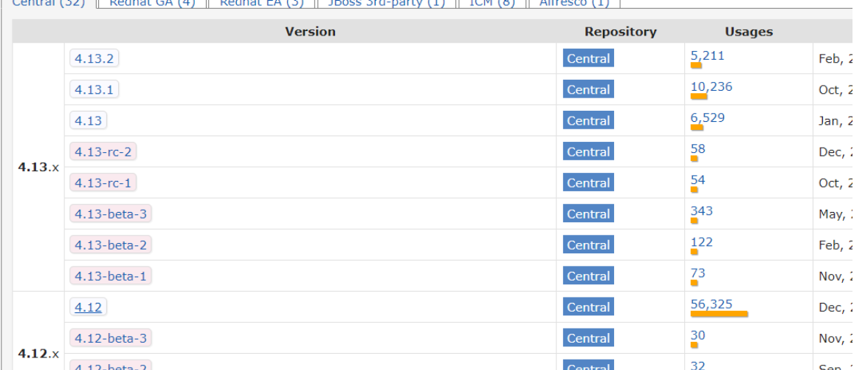Click the Central badge for 4.13.2
Viewport: 868px width, 370px height.
click(588, 59)
